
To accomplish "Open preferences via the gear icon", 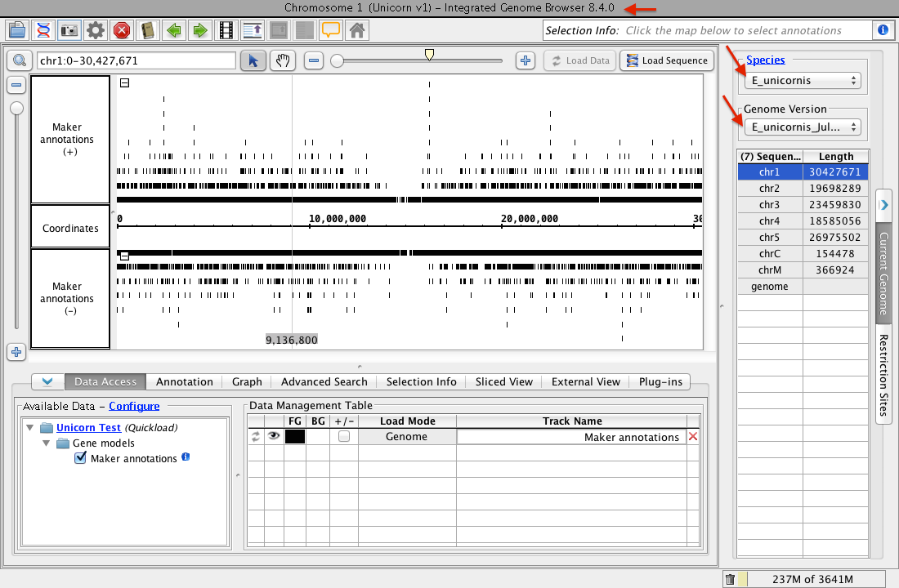I will 96,31.
